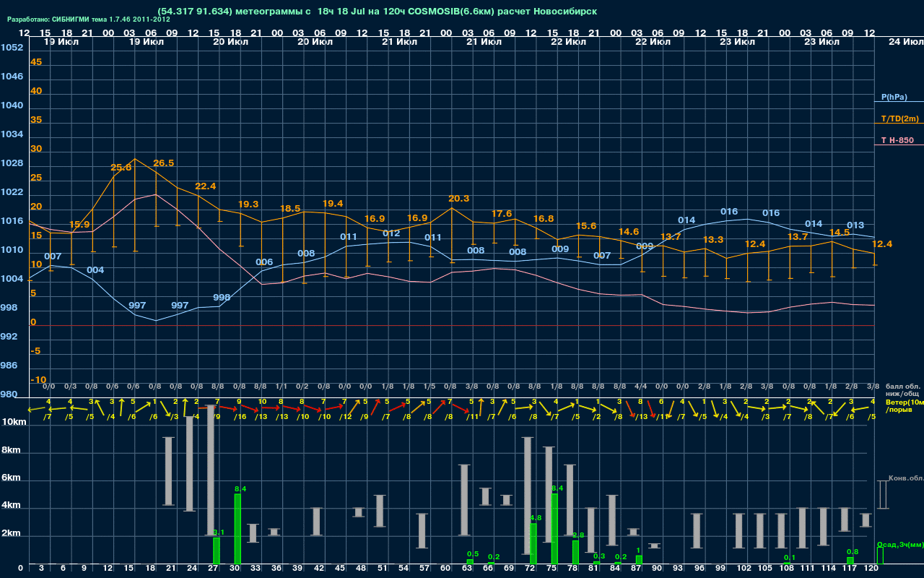
Task: Click the green precipitation bar labeled 4.8
Action: point(533,543)
